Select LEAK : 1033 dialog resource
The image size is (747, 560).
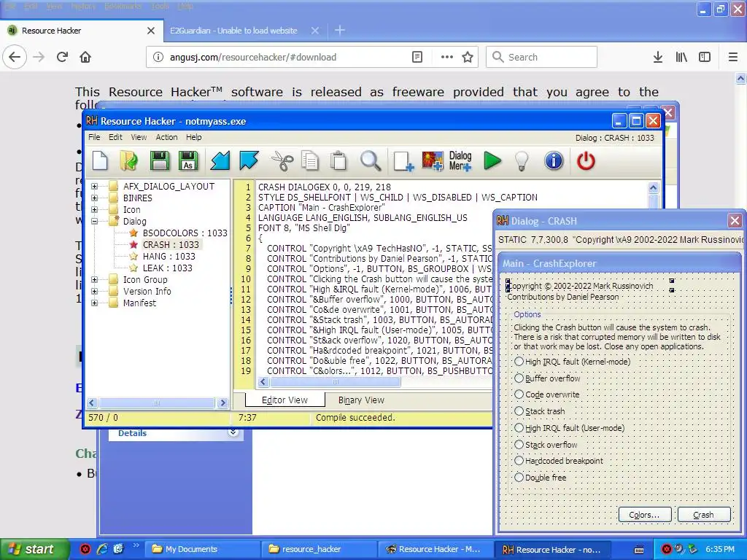[x=168, y=268]
